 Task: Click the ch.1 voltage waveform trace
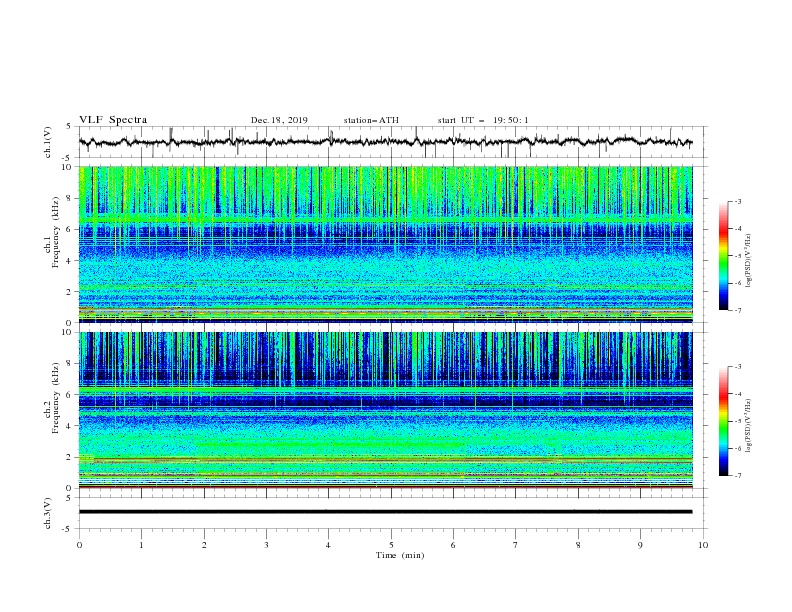click(385, 142)
